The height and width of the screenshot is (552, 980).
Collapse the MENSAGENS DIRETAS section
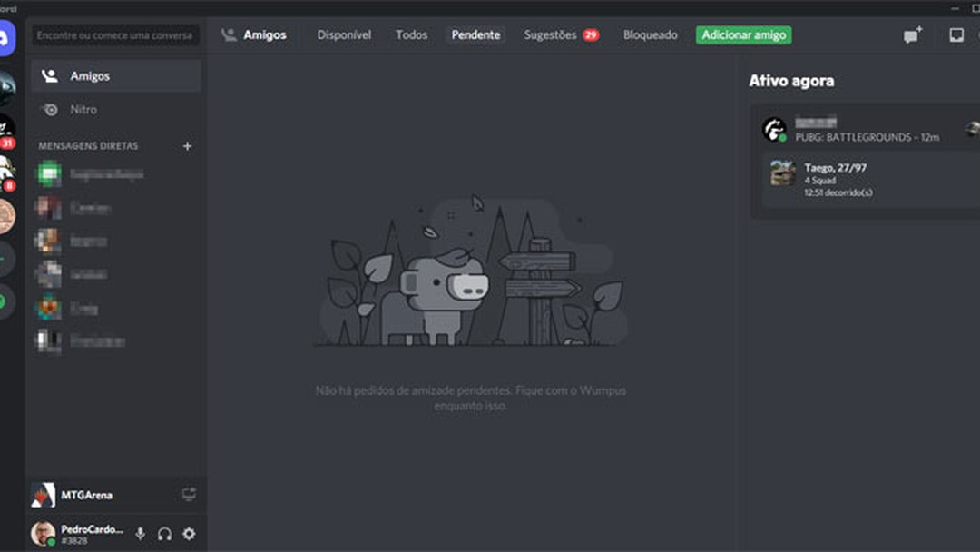click(x=87, y=145)
